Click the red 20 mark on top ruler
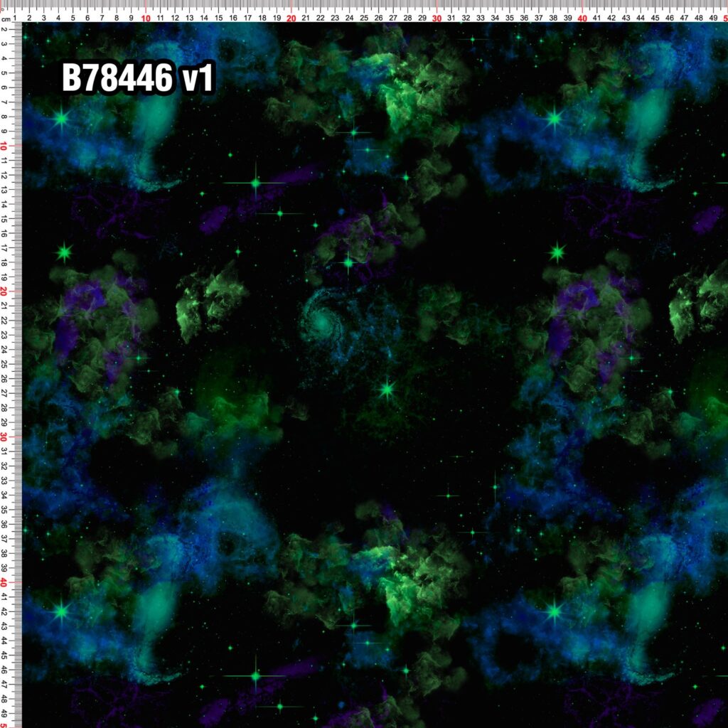 (291, 18)
